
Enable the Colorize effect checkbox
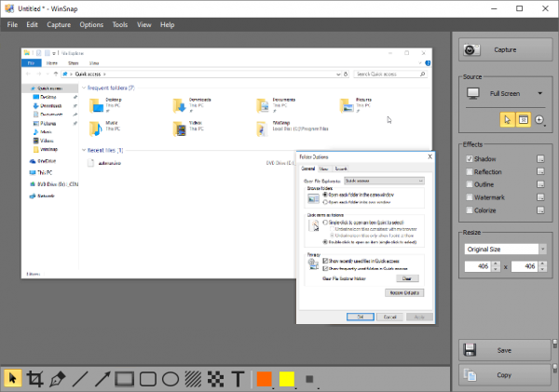pyautogui.click(x=470, y=210)
